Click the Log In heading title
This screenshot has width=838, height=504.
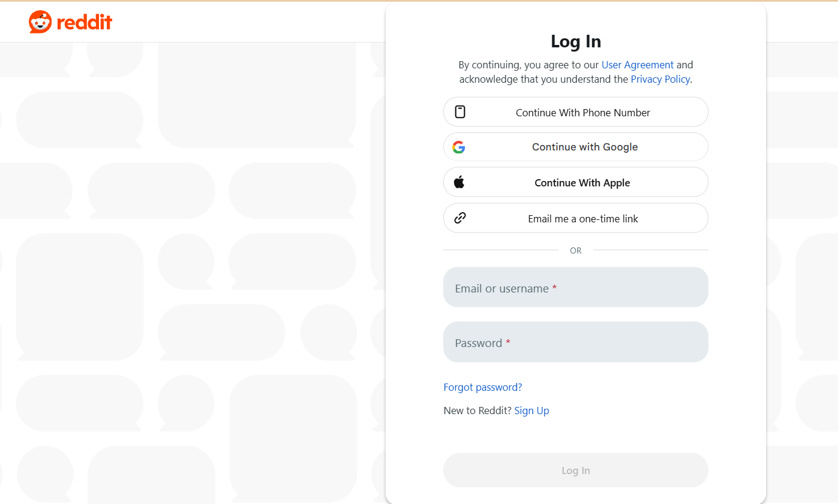point(575,41)
